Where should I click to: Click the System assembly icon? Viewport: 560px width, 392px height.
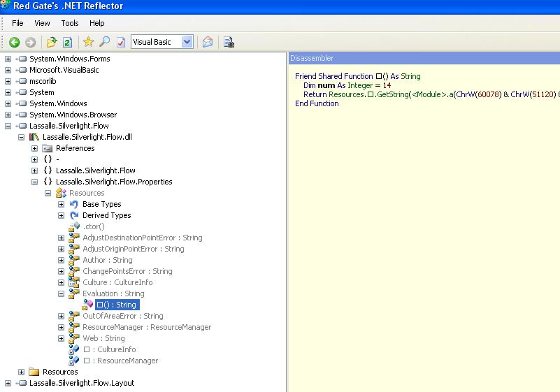[22, 92]
